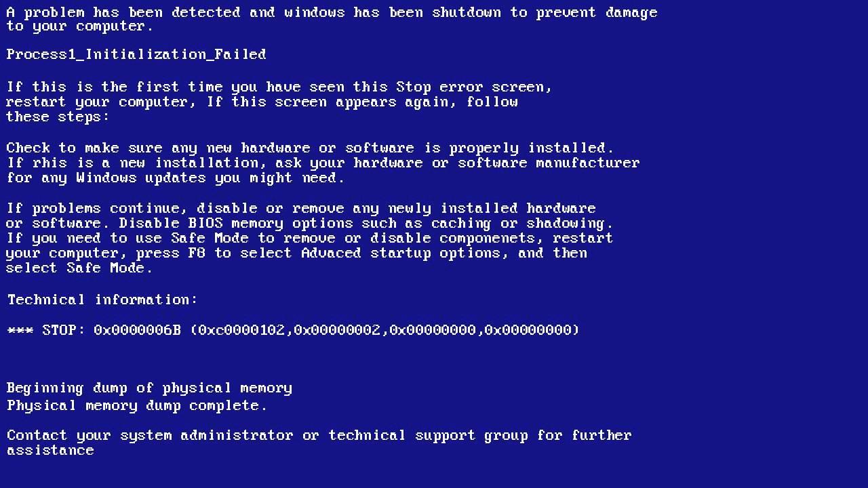
Task: Click 'Check to make sure any new hardware' line
Action: tap(311, 148)
